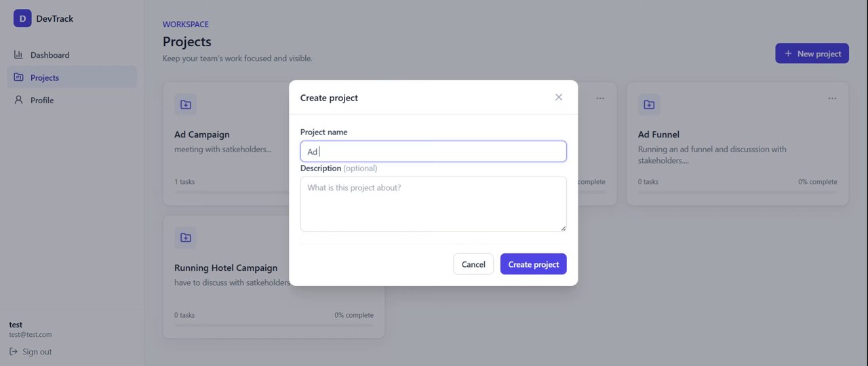Screen dimensions: 868x366
Task: Click the DevTrack logo icon
Action: pyautogui.click(x=22, y=18)
